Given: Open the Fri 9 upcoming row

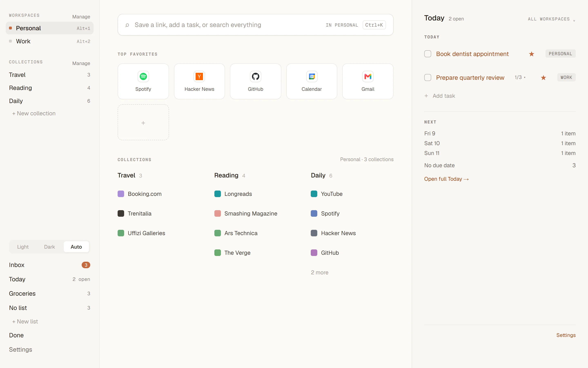Looking at the screenshot, I should tap(500, 133).
